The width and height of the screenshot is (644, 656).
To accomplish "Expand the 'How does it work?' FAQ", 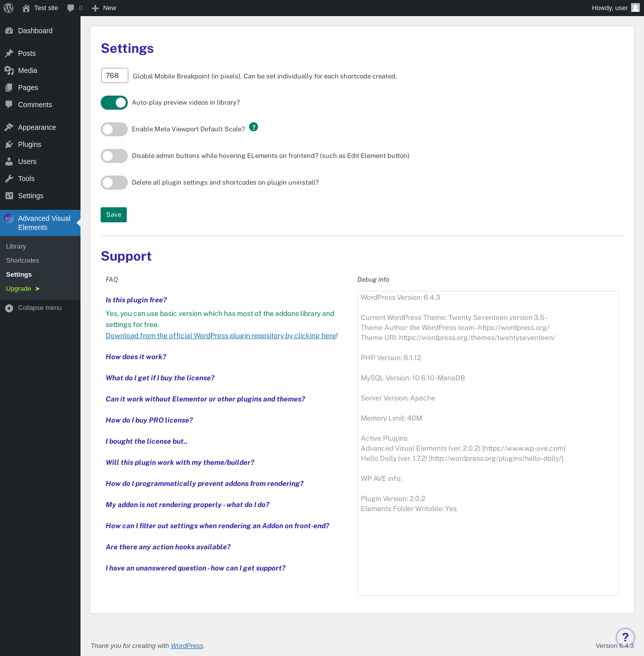I will pos(136,357).
